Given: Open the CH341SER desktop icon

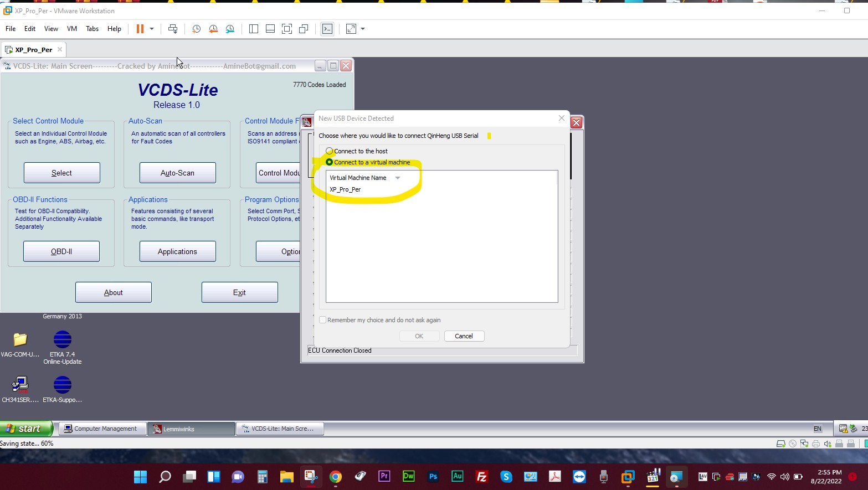Looking at the screenshot, I should click(x=20, y=389).
